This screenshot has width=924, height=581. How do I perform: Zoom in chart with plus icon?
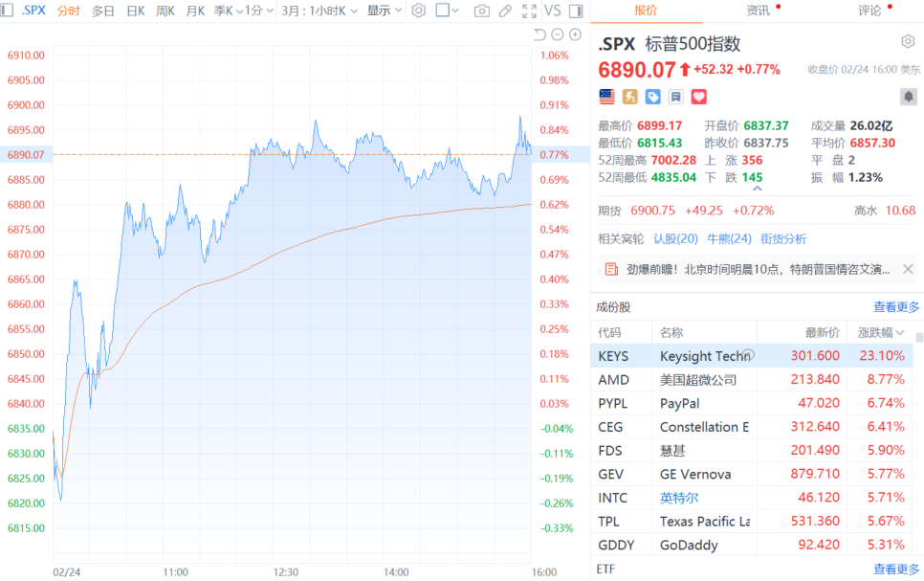[x=575, y=34]
